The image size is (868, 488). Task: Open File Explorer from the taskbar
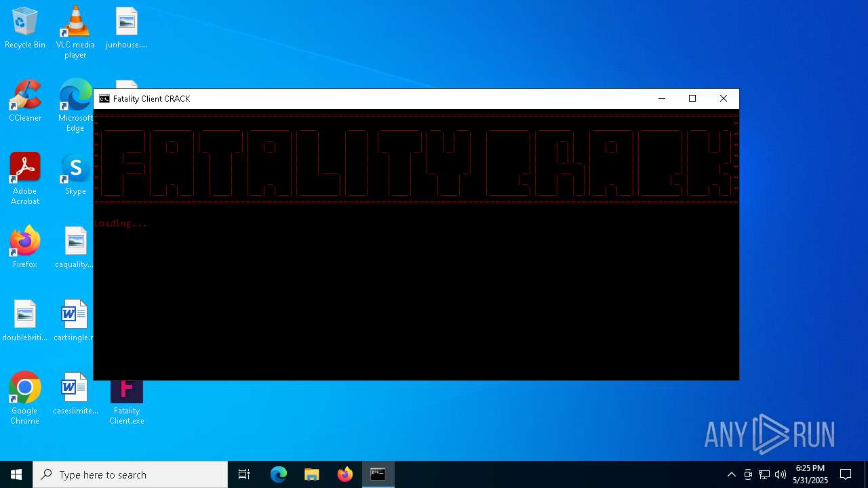(x=312, y=474)
